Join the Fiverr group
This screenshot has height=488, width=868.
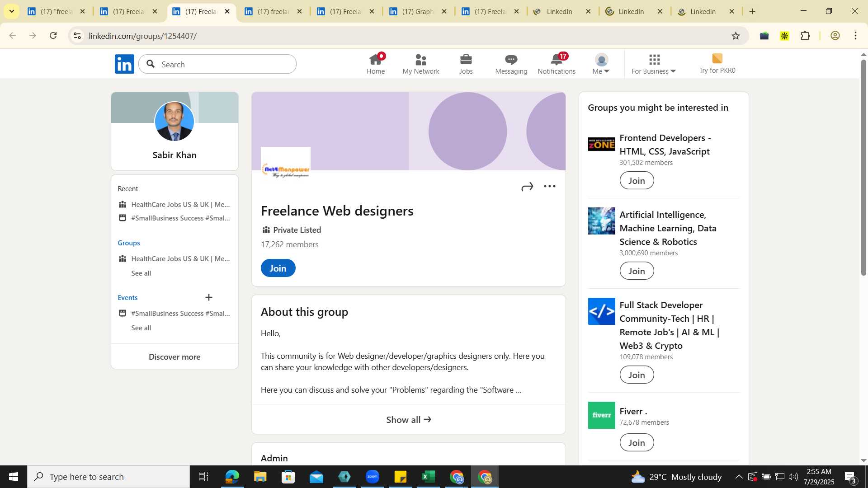(x=637, y=442)
